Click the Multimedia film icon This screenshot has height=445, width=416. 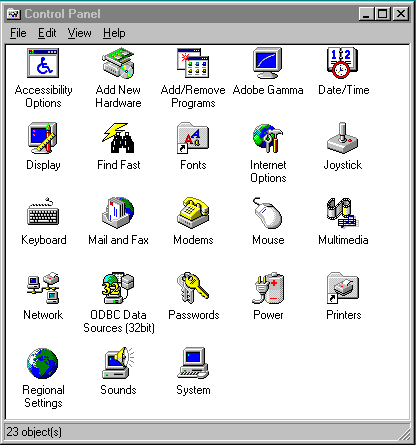point(342,213)
